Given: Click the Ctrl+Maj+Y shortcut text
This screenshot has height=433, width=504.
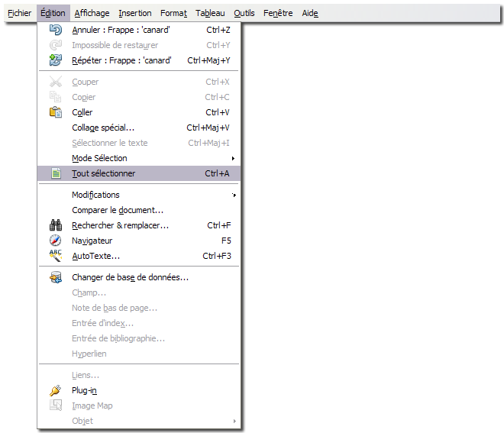Looking at the screenshot, I should [x=209, y=60].
